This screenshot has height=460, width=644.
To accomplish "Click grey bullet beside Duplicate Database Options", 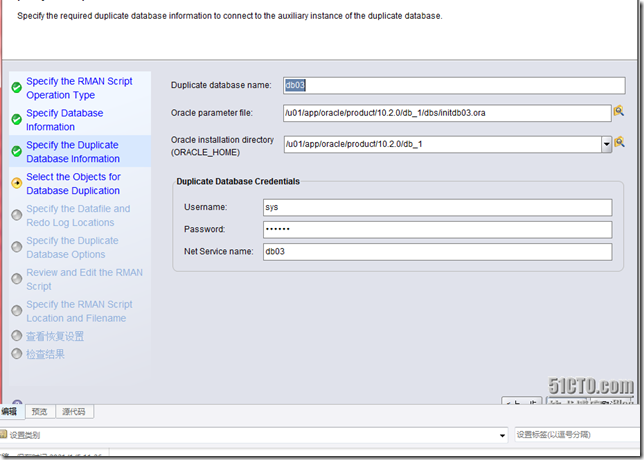I will 16,247.
